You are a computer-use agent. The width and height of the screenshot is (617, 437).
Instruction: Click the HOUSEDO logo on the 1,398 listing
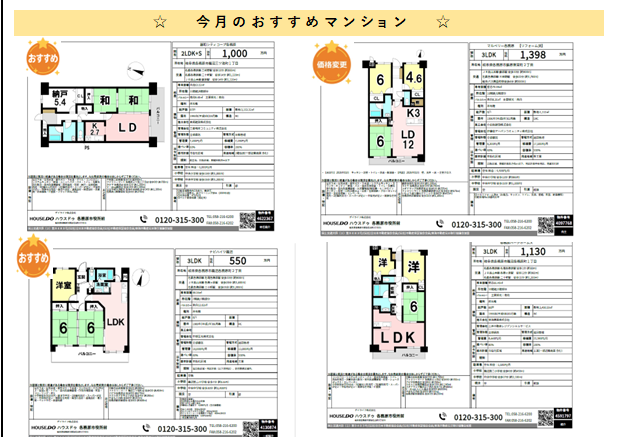[336, 223]
